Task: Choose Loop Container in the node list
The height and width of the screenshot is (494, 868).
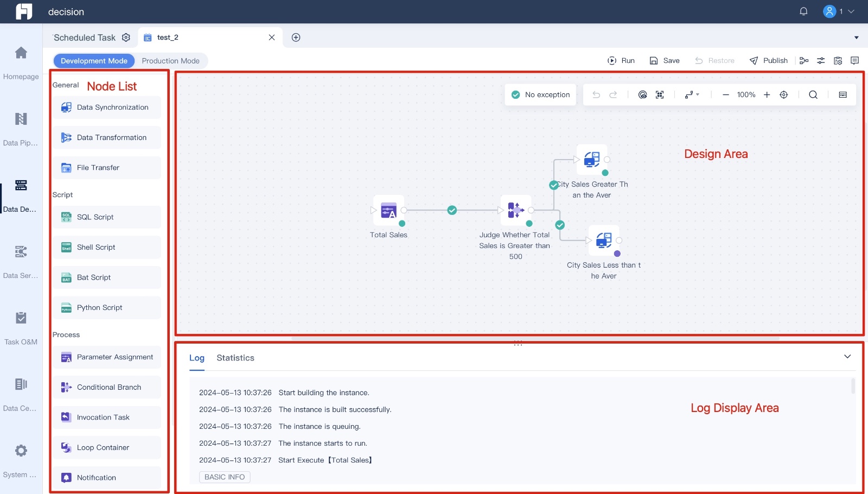Action: [x=107, y=448]
